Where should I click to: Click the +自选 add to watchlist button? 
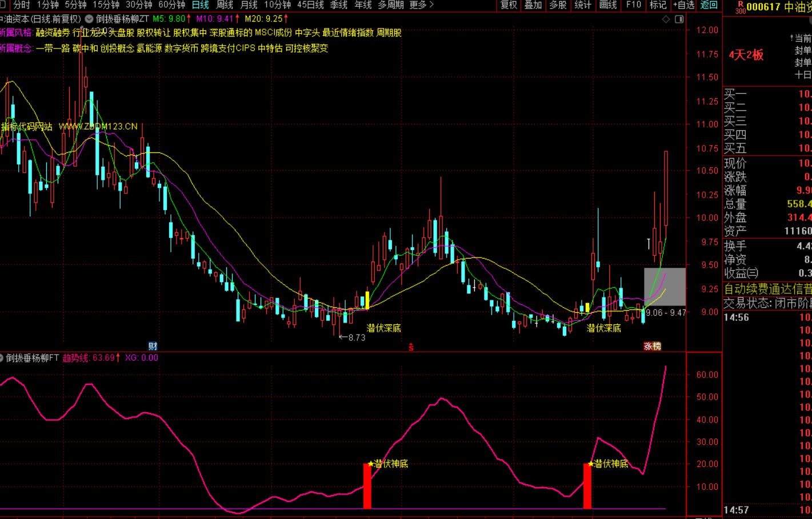683,5
